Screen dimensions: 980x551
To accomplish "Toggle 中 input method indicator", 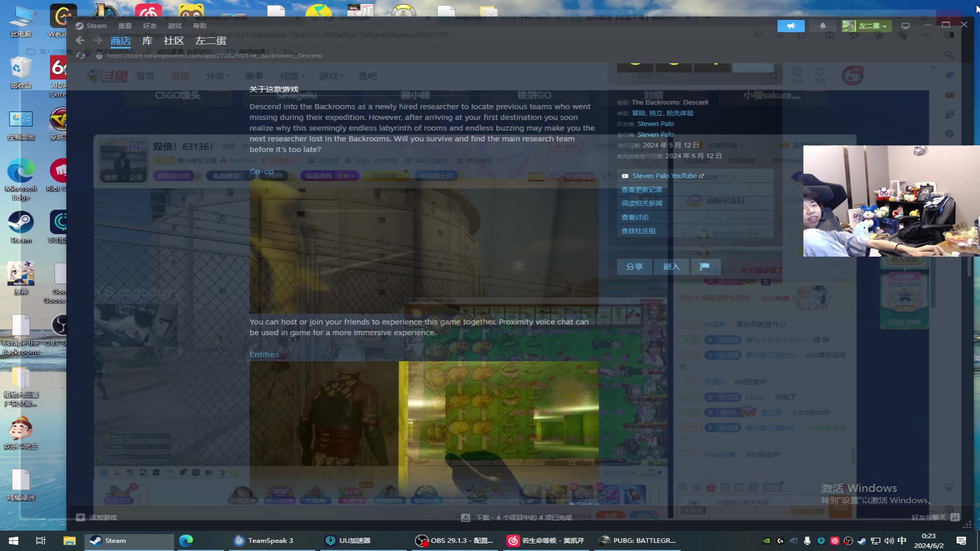I will point(902,541).
